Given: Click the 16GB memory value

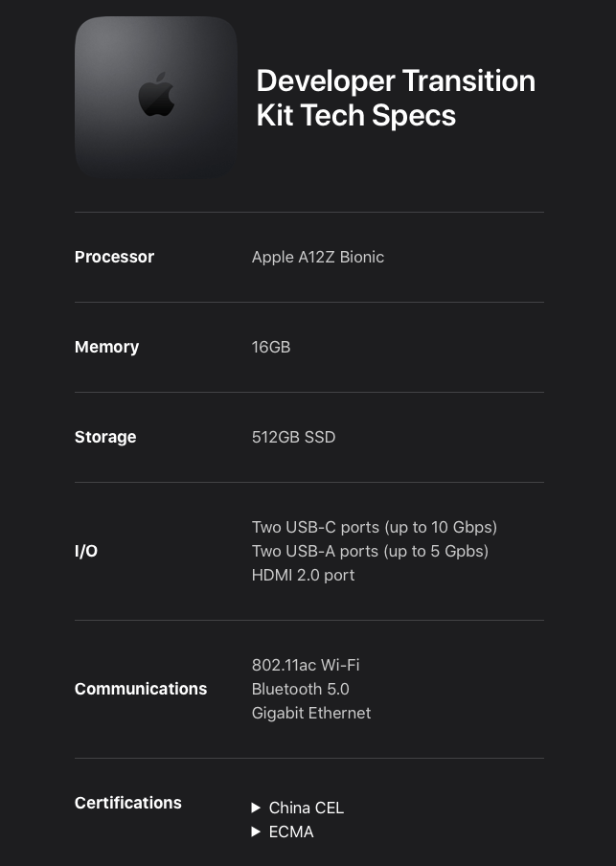Looking at the screenshot, I should point(271,347).
